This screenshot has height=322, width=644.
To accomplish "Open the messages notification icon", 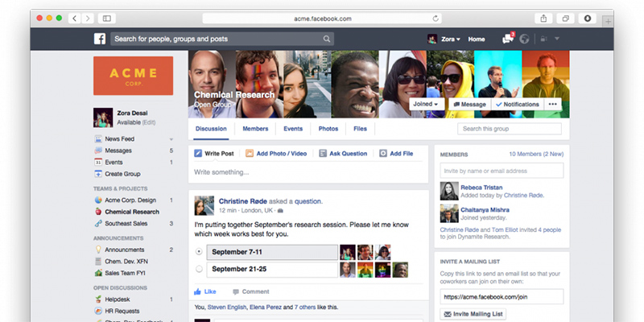I will [x=507, y=39].
